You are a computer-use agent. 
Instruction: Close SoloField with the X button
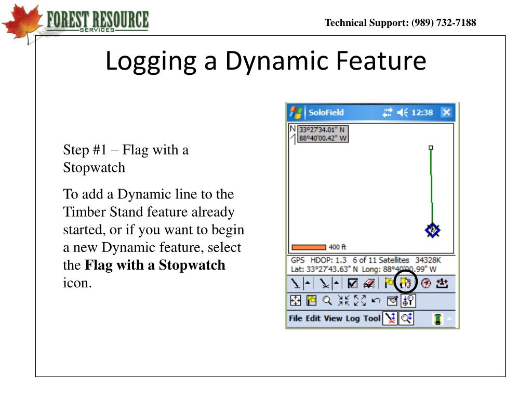(x=446, y=112)
